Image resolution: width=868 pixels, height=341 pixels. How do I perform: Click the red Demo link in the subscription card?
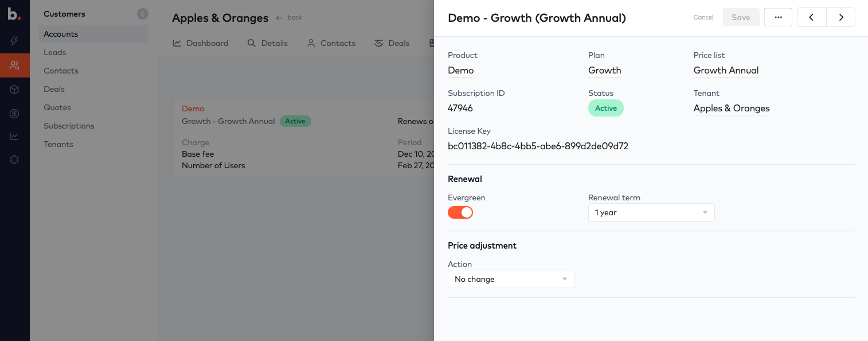coord(193,108)
